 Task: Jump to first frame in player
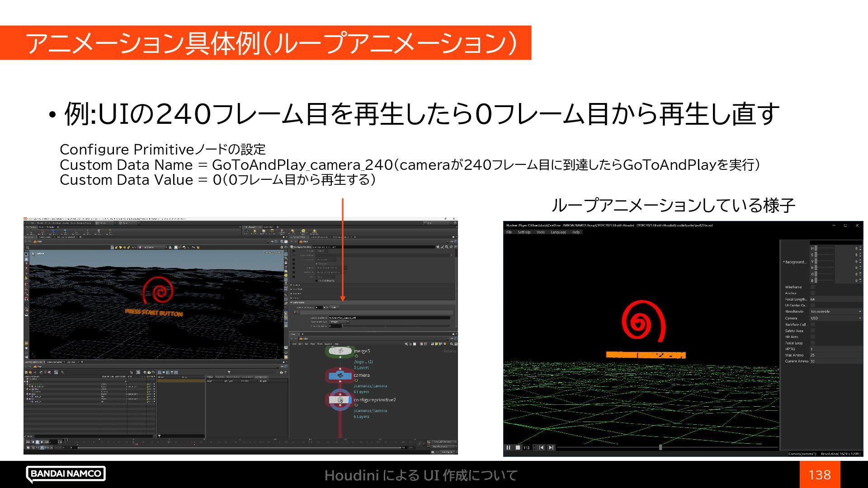tap(542, 447)
